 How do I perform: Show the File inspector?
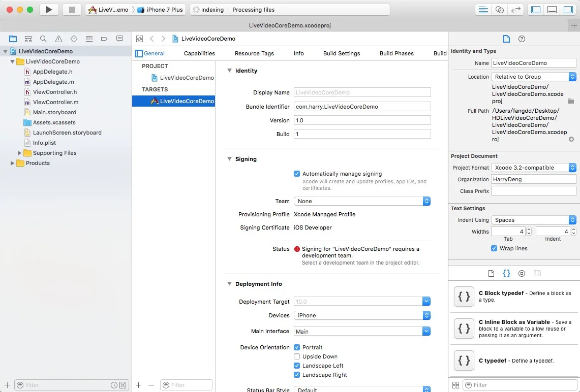pos(506,39)
